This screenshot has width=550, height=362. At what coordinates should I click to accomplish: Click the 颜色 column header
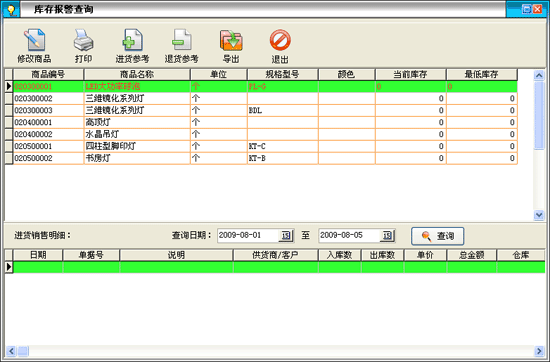(347, 74)
